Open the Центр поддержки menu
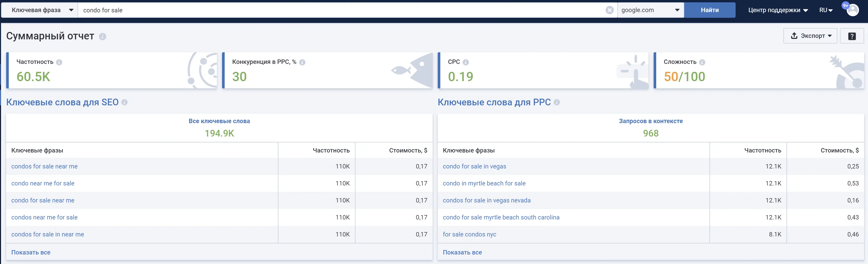The height and width of the screenshot is (264, 868). 777,10
